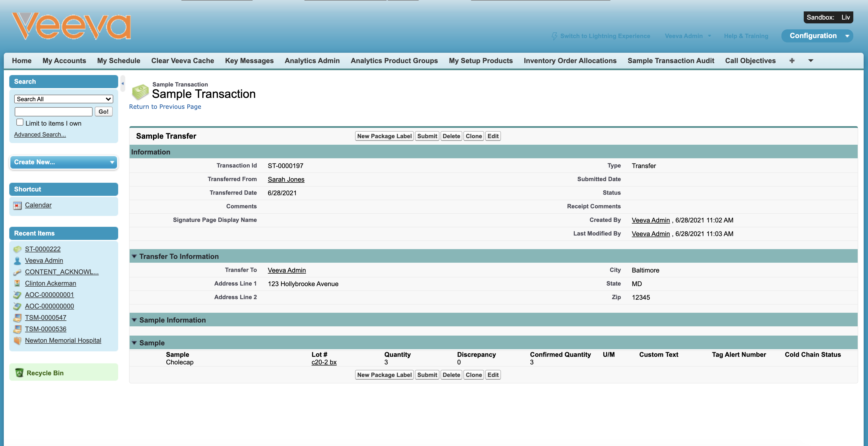Click the Newton Memorial Hospital account icon
The width and height of the screenshot is (868, 446).
tap(17, 341)
